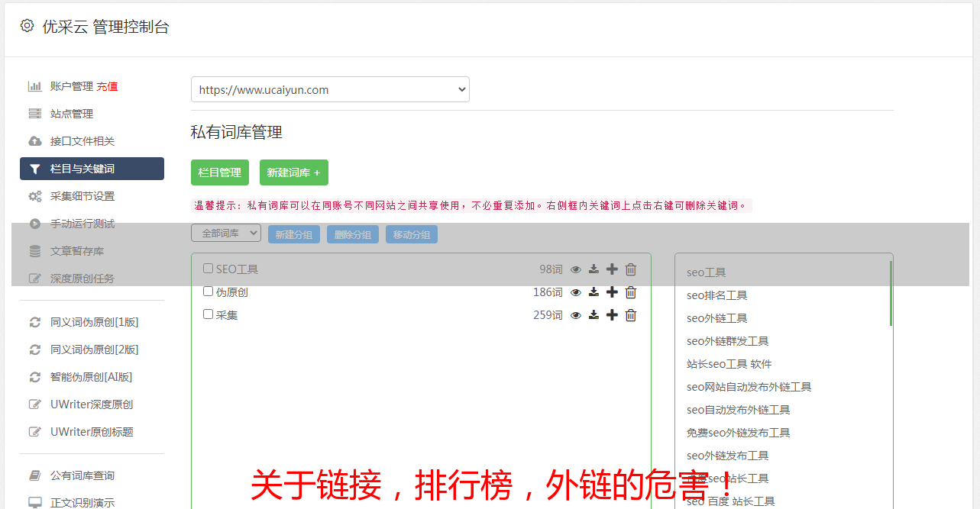Screen dimensions: 980x509
Task: Select keyword seo排名工具 in the list
Action: (x=717, y=295)
